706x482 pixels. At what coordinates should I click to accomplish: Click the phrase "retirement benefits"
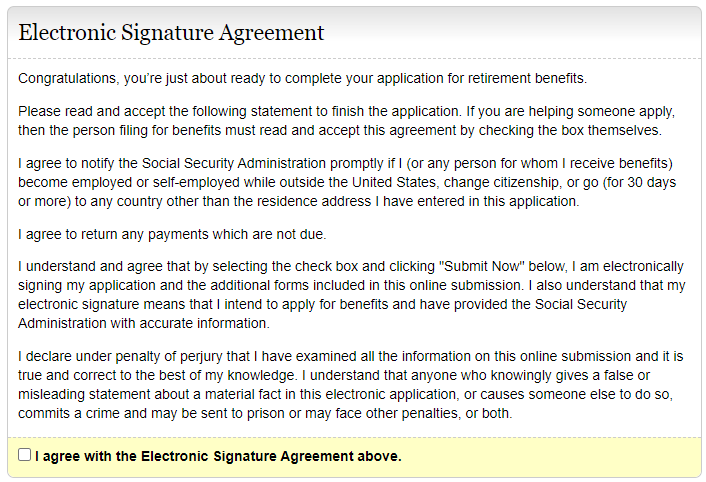click(x=527, y=78)
